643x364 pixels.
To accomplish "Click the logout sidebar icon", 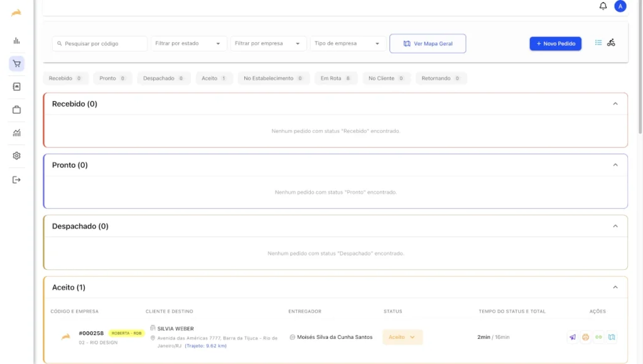I will [x=16, y=179].
